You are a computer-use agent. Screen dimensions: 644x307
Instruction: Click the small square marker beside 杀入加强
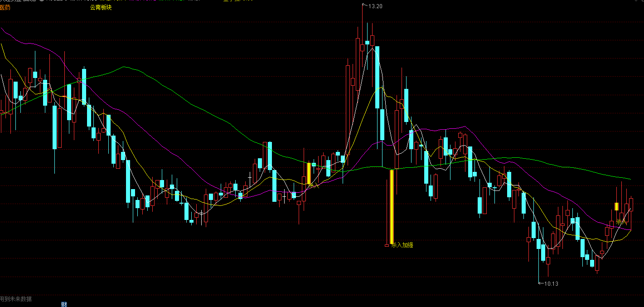387,245
